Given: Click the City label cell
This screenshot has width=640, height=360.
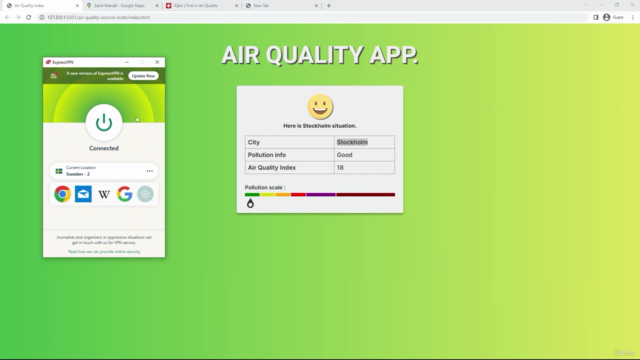Looking at the screenshot, I should (x=289, y=142).
